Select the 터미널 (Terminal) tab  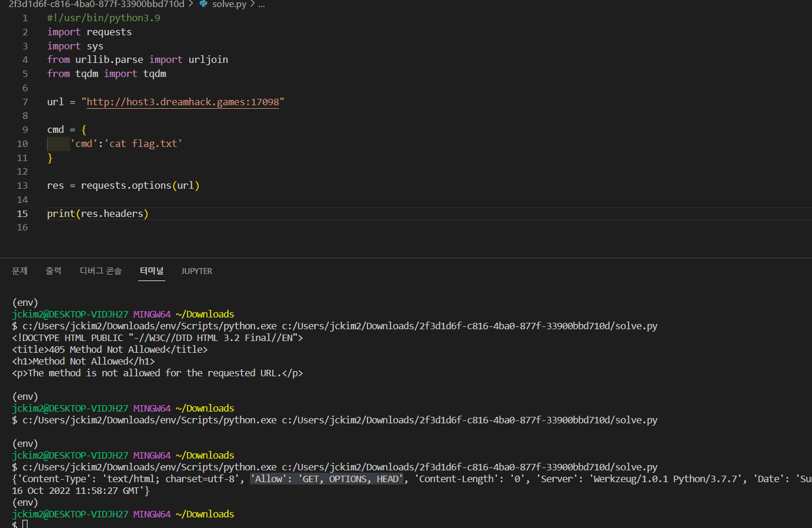click(152, 271)
